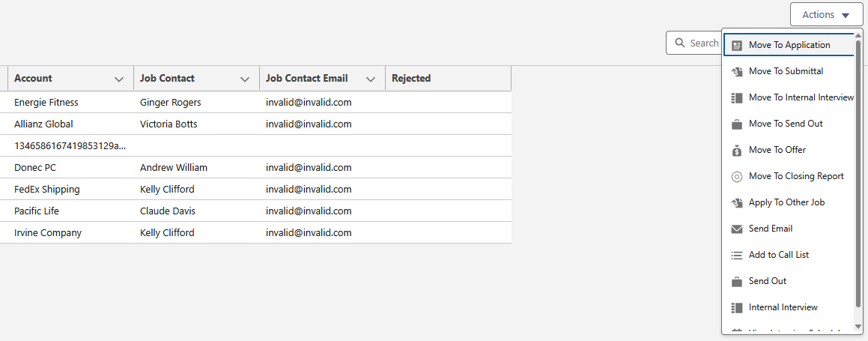Image resolution: width=868 pixels, height=341 pixels.
Task: Click the briefcase icon for Move To Send Out
Action: [736, 124]
